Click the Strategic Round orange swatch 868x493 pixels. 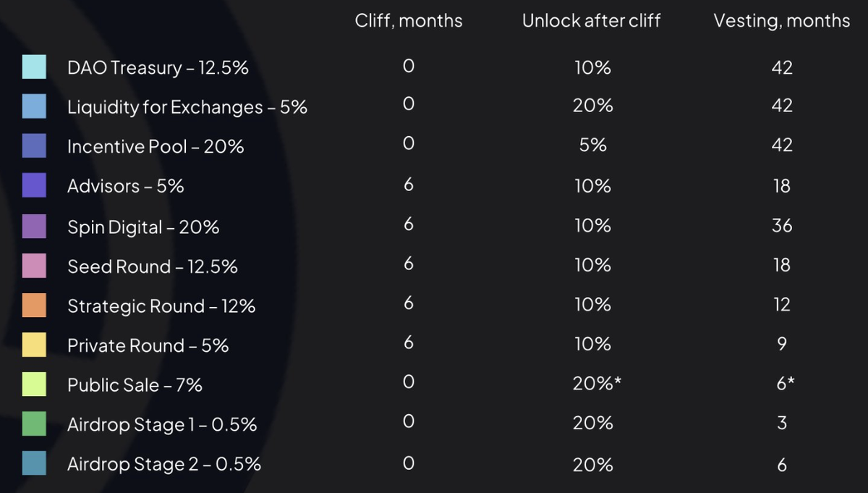point(34,306)
